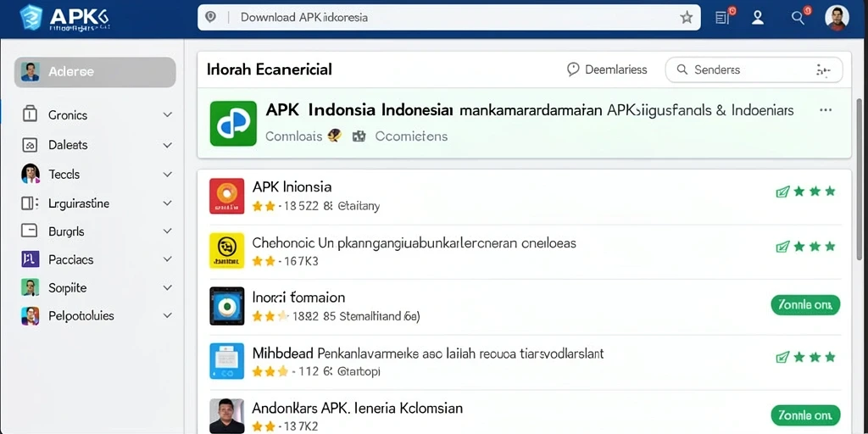The image size is (868, 434).
Task: Click the Andonkars APK portrait thumbnail
Action: (227, 415)
